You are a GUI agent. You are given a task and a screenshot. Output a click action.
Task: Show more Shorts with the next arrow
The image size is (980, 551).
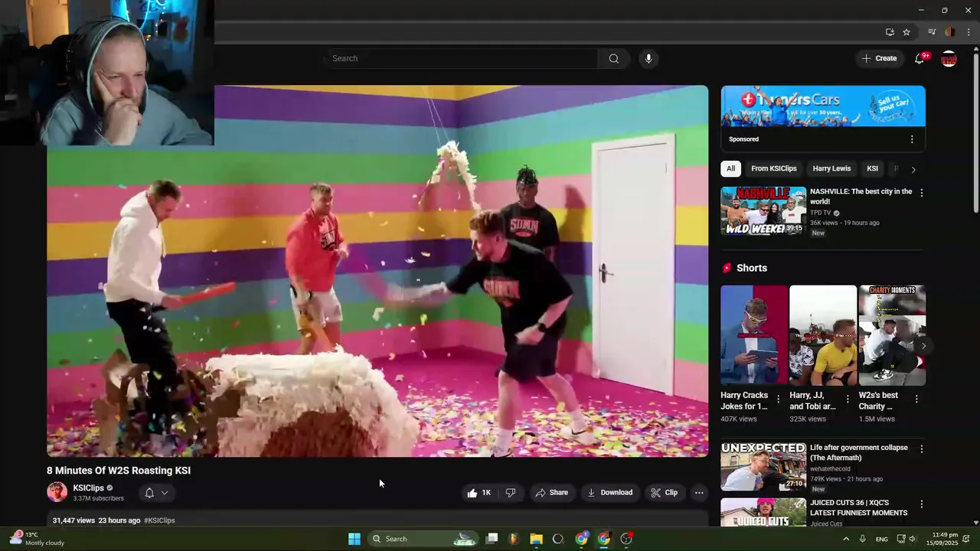click(x=923, y=346)
